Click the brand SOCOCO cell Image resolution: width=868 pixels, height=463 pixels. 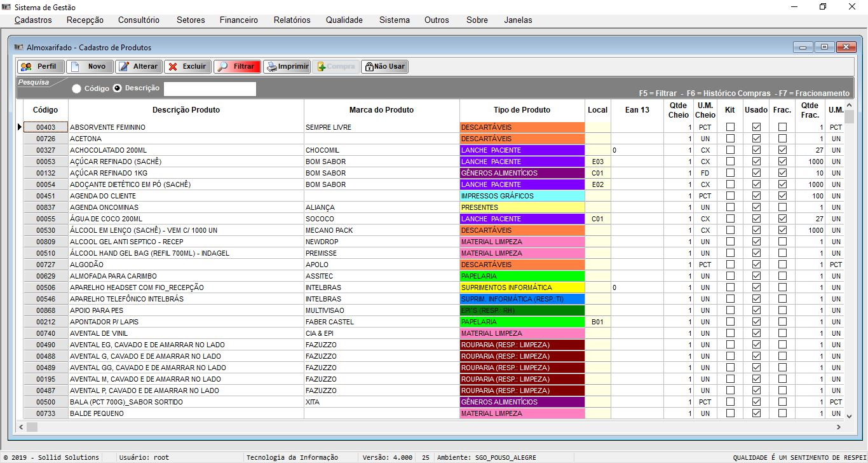pyautogui.click(x=381, y=219)
